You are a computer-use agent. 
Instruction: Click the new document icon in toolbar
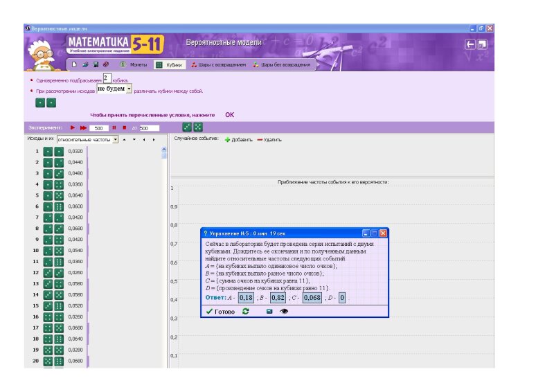coord(75,64)
